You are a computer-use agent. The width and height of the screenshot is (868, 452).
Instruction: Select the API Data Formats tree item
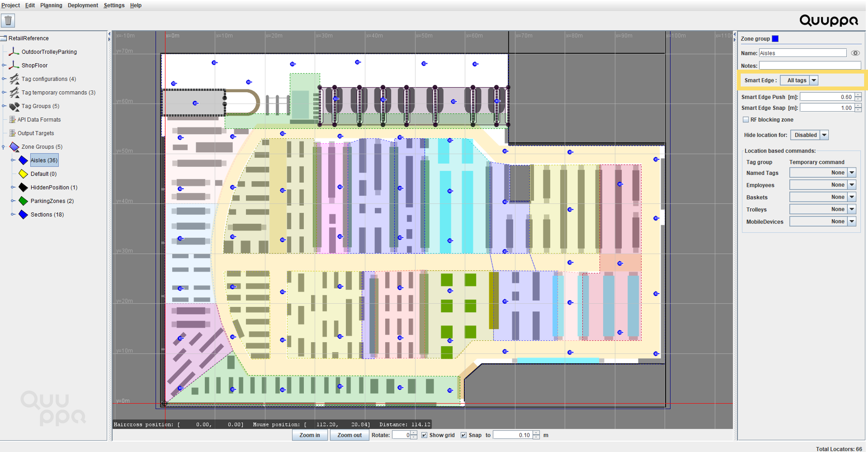[x=39, y=120]
